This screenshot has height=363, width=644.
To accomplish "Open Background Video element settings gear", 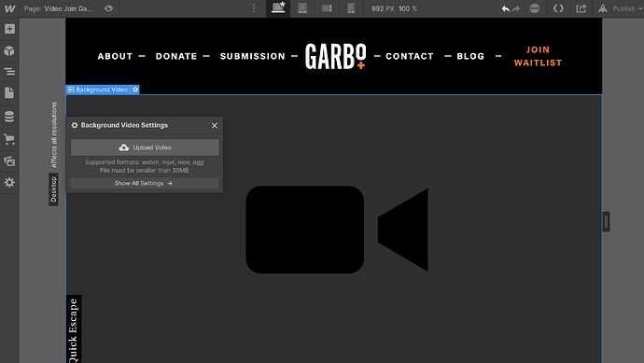I will pyautogui.click(x=135, y=90).
